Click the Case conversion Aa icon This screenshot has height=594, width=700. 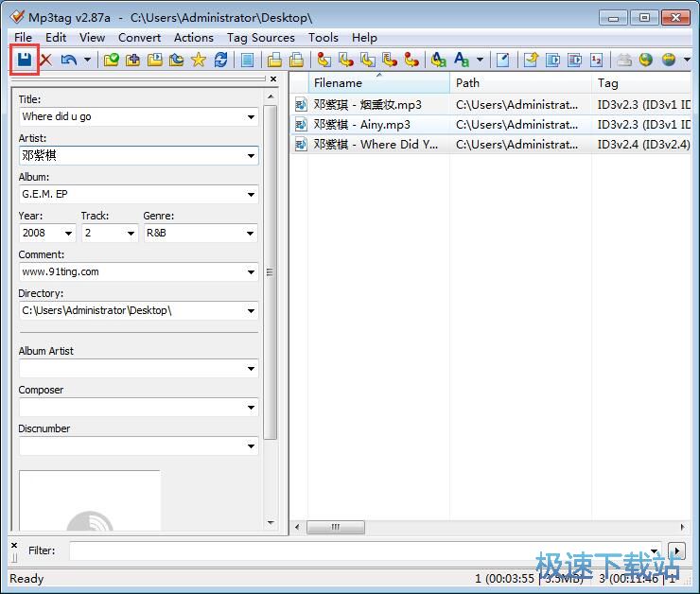(462, 60)
